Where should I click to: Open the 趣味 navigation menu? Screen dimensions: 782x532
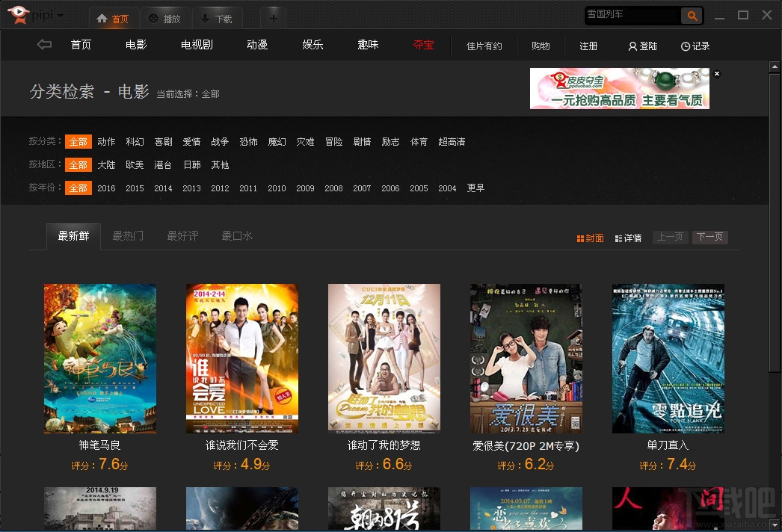click(368, 45)
